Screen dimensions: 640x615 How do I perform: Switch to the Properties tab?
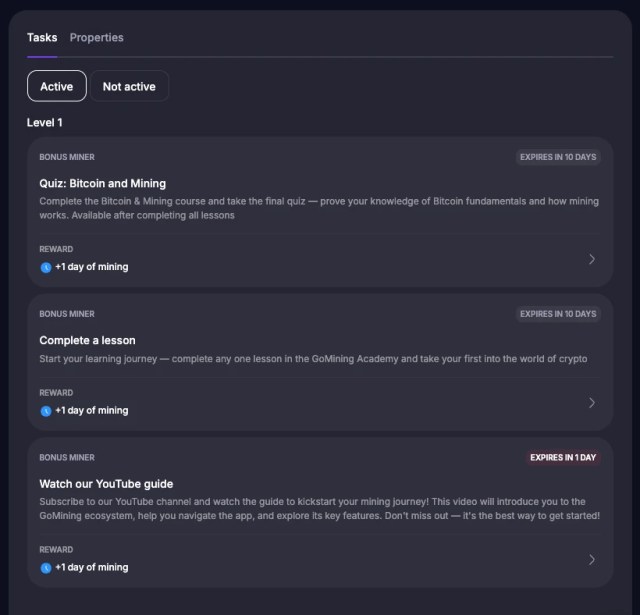tap(97, 38)
